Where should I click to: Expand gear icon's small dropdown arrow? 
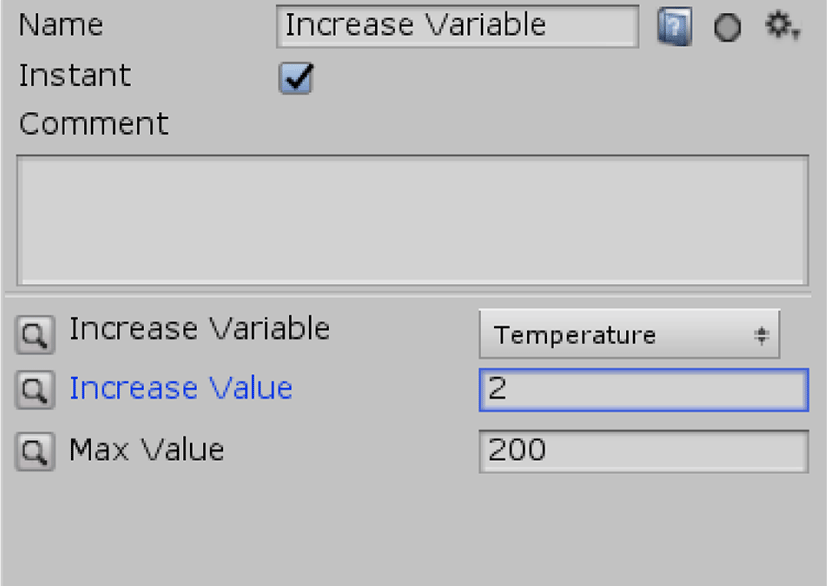point(796,34)
